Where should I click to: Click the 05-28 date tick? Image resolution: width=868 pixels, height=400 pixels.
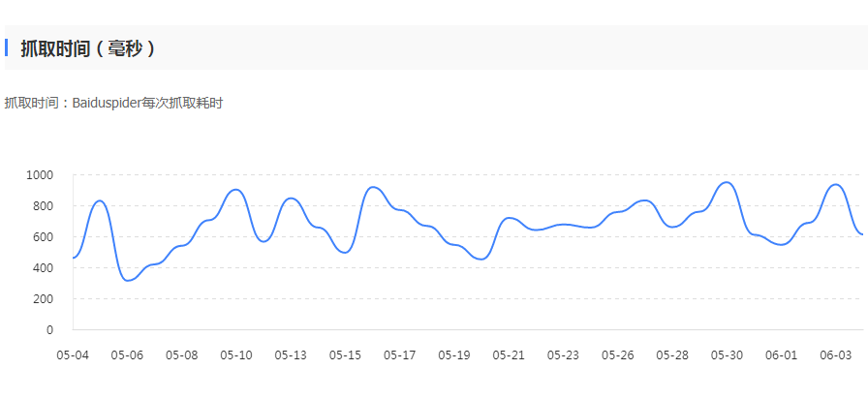(x=672, y=355)
